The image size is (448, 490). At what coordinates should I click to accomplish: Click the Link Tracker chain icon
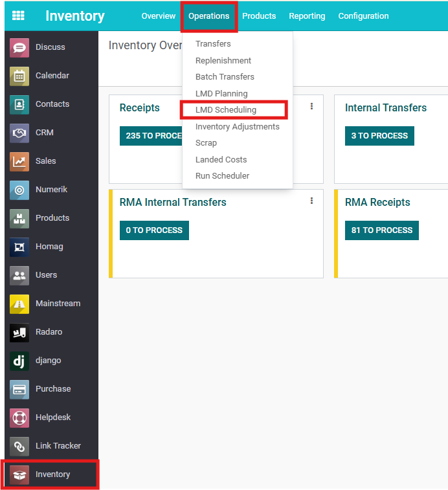coord(19,446)
